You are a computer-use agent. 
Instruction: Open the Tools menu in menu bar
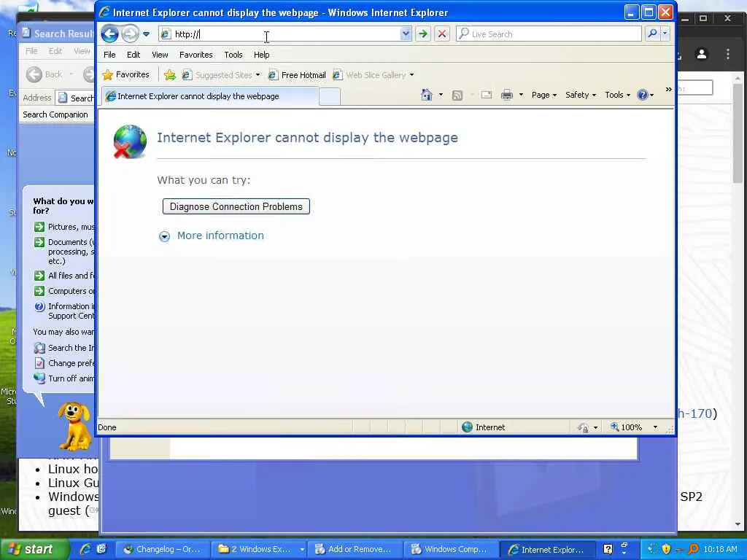[x=233, y=55]
